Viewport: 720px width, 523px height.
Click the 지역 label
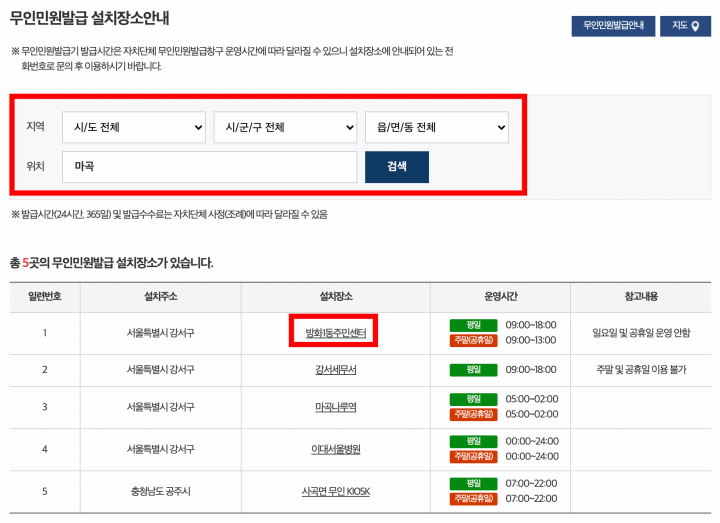coord(35,126)
